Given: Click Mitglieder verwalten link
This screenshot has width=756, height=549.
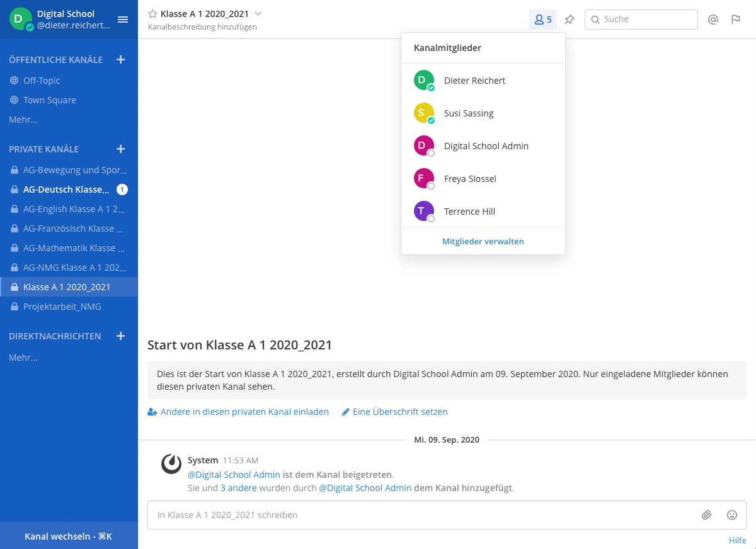Looking at the screenshot, I should pos(483,241).
